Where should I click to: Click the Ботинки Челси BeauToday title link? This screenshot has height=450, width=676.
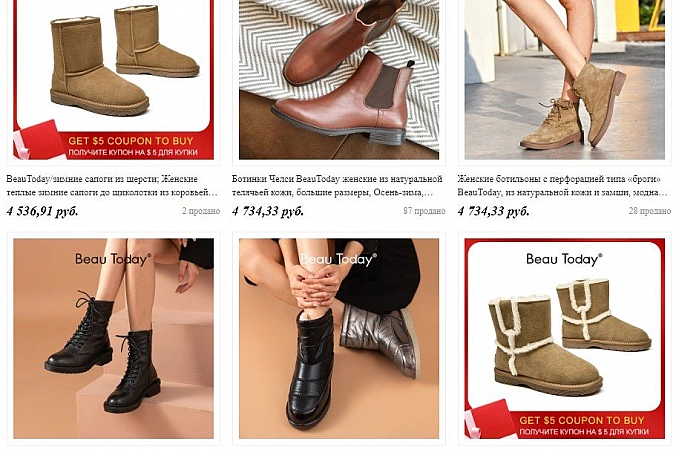tap(337, 185)
